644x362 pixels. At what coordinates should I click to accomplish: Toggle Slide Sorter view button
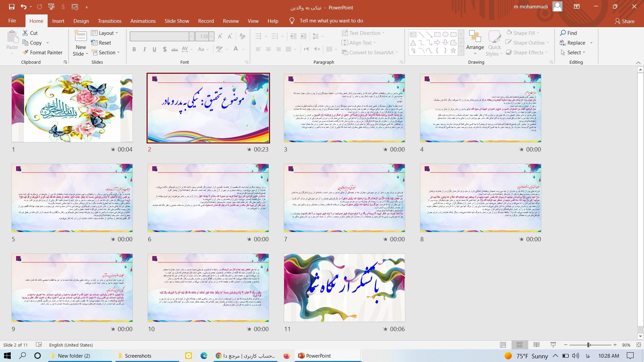point(520,345)
